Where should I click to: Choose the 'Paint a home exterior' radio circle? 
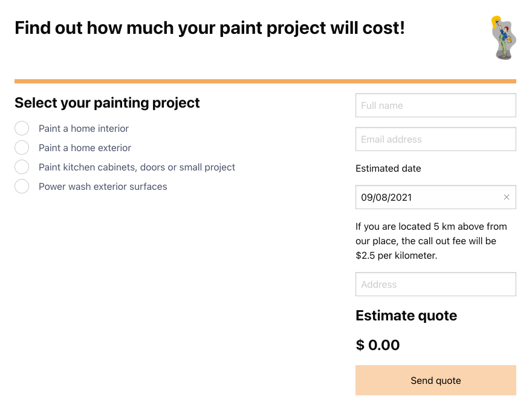[22, 148]
